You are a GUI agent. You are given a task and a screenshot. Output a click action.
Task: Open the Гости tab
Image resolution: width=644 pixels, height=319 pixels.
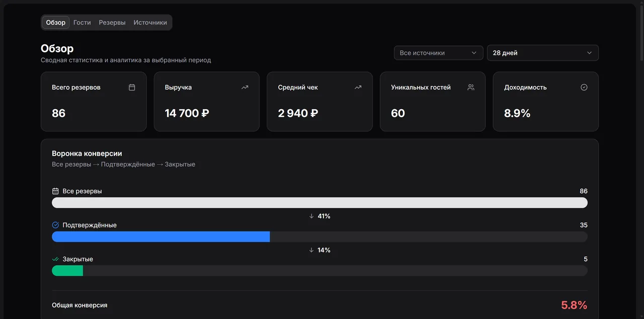[82, 23]
